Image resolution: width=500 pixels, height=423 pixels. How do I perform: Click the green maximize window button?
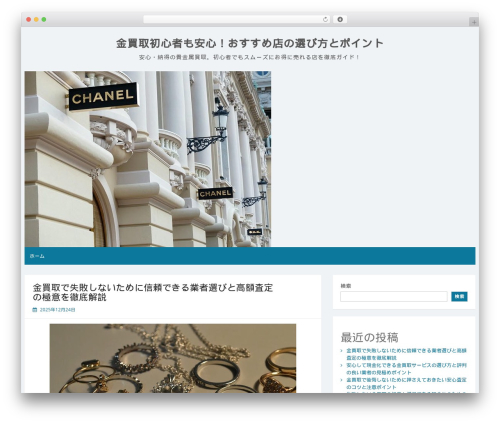point(44,20)
